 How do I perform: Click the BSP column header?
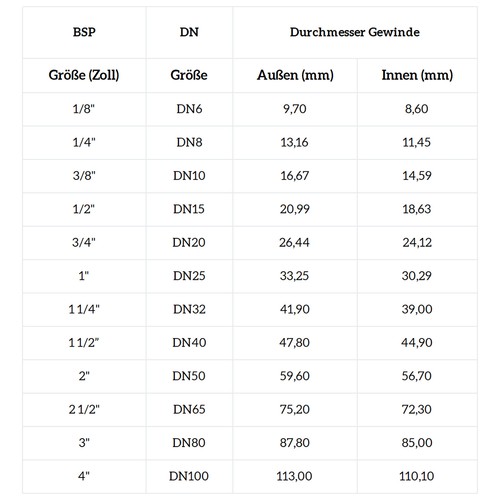[x=84, y=32]
